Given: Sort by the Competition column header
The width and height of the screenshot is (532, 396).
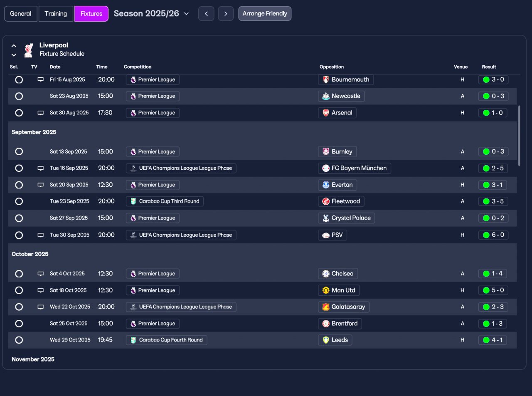Looking at the screenshot, I should [138, 67].
